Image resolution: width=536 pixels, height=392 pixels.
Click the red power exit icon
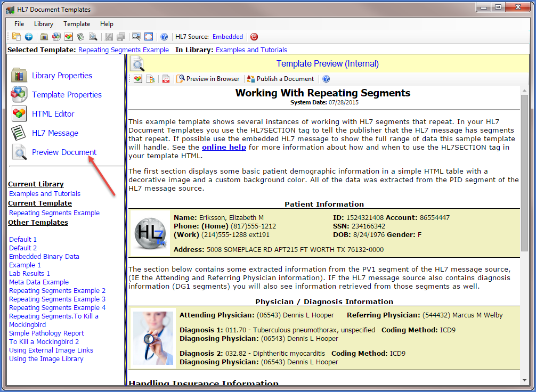[254, 37]
